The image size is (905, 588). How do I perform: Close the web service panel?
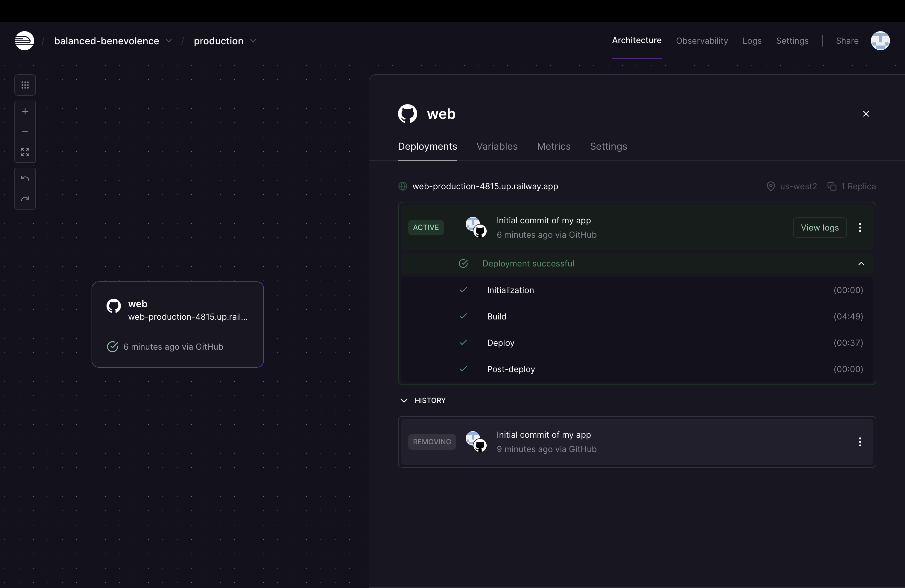tap(866, 114)
